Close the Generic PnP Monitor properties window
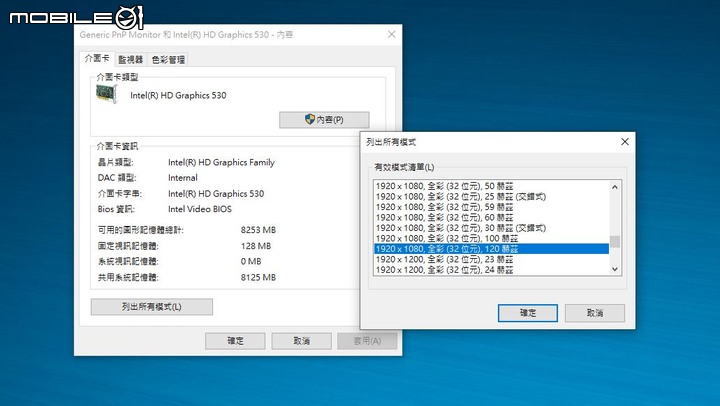720x406 pixels. (x=392, y=34)
